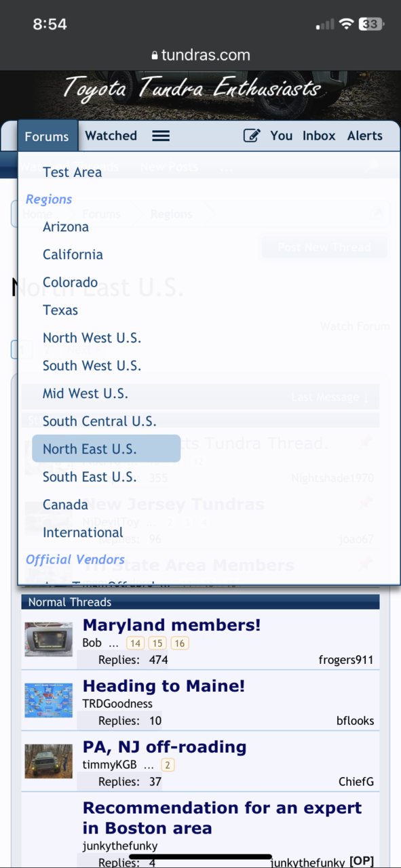Open the Alerts dropdown
Image resolution: width=401 pixels, height=868 pixels.
(x=365, y=136)
